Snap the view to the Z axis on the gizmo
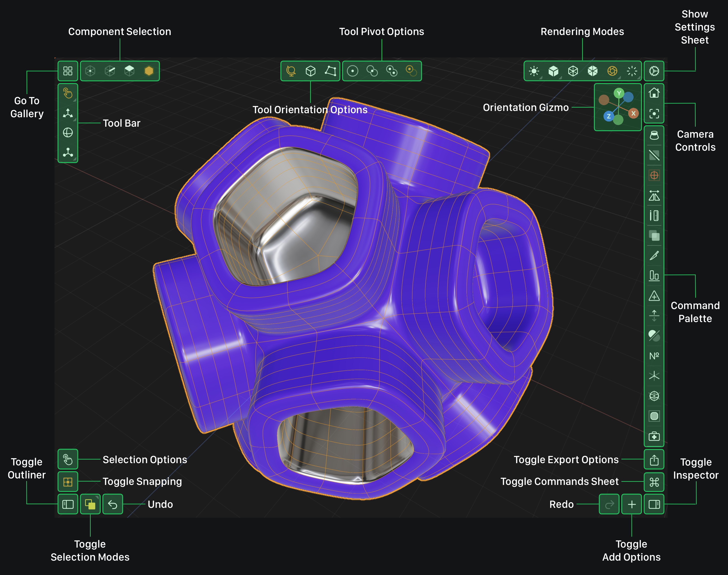The image size is (728, 575). (609, 116)
